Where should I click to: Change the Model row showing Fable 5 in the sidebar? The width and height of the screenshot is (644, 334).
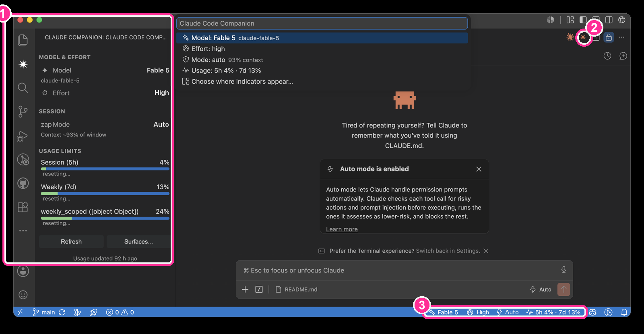coord(105,70)
